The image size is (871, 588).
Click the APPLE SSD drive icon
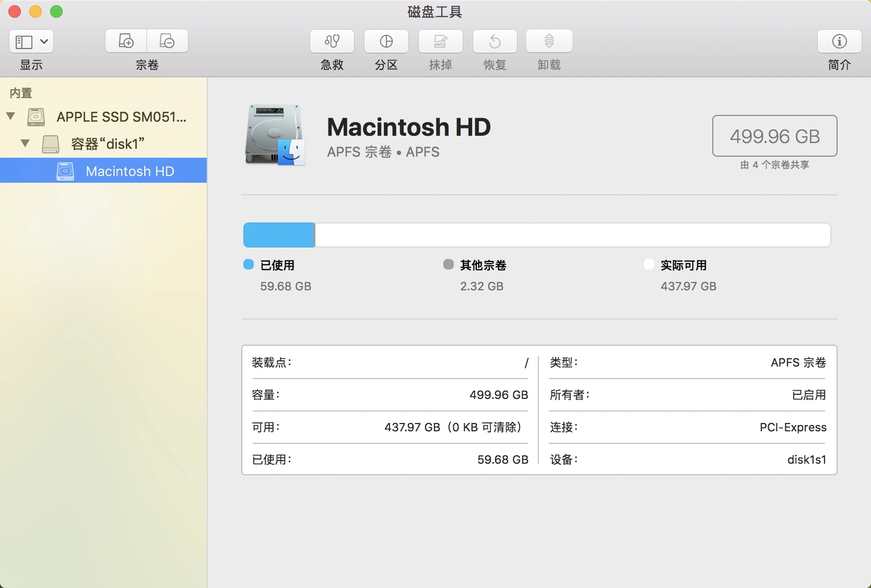(36, 117)
